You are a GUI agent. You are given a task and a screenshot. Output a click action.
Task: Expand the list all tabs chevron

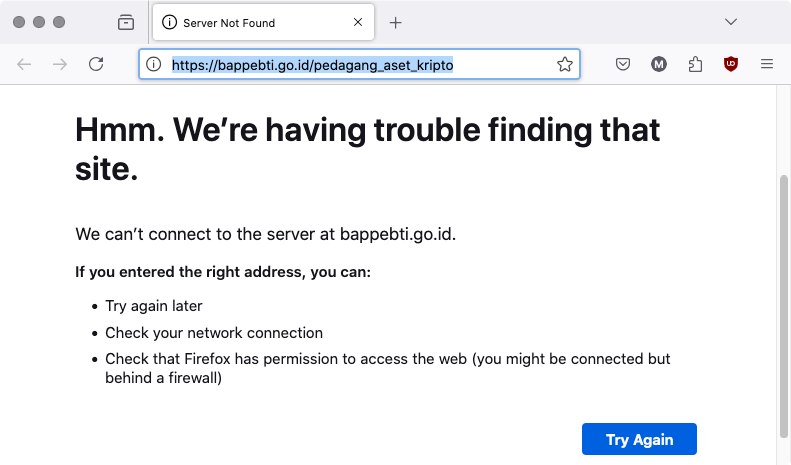(731, 22)
